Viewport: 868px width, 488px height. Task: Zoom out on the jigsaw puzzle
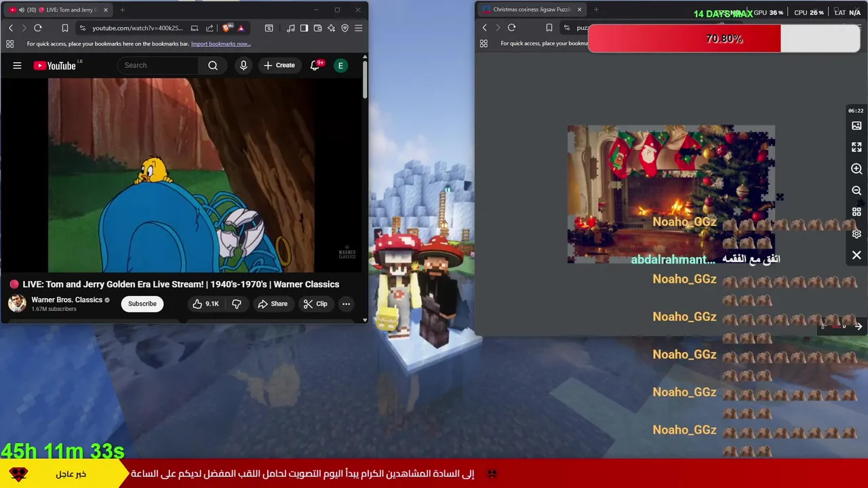click(856, 190)
